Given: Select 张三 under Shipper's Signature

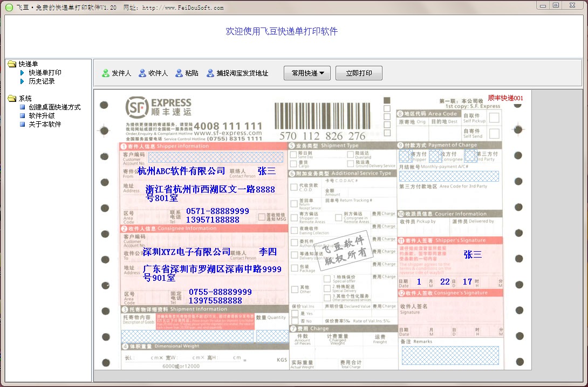Looking at the screenshot, I should click(473, 255).
